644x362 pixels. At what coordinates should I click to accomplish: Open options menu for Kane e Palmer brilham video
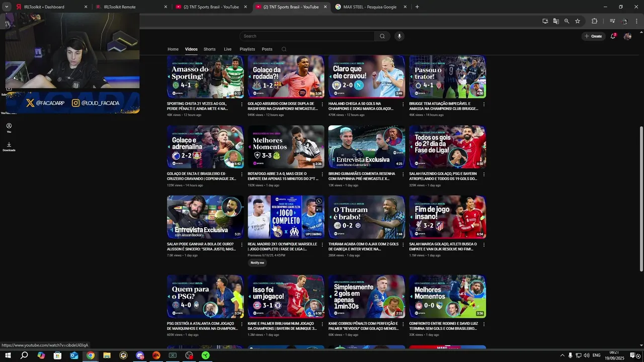coord(323,324)
